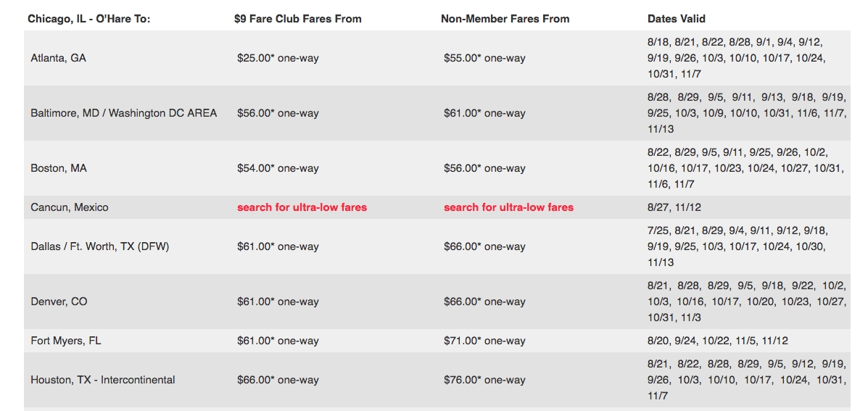Click the Dallas / Ft. Worth, TX (DFW) destination

pyautogui.click(x=100, y=246)
